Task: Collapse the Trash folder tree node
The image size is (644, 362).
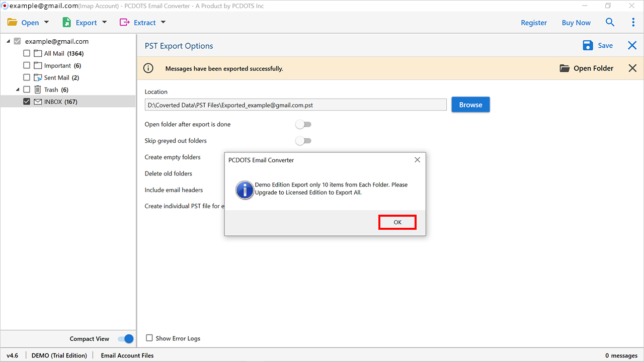Action: (18, 89)
